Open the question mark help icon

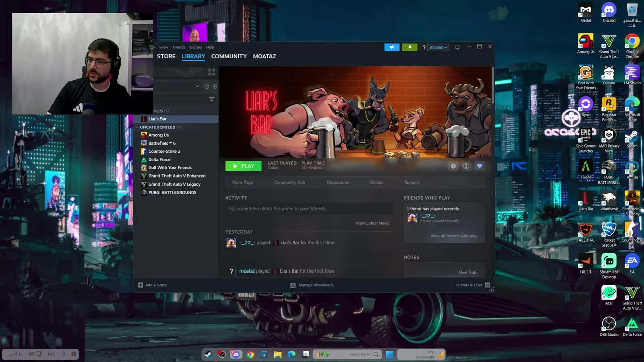tap(424, 47)
